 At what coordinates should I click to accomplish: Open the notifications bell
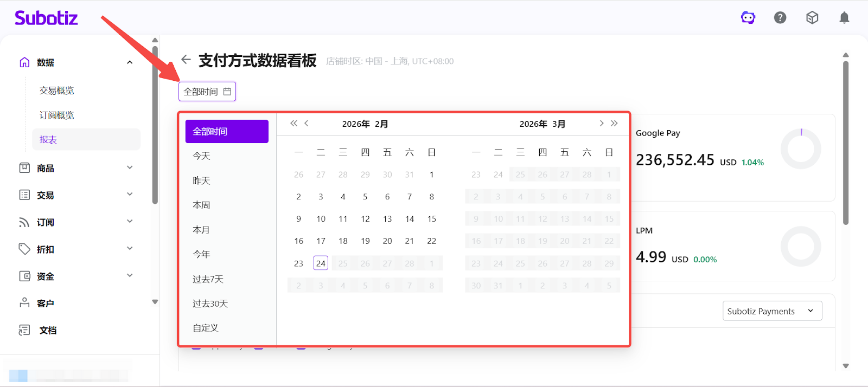(844, 18)
